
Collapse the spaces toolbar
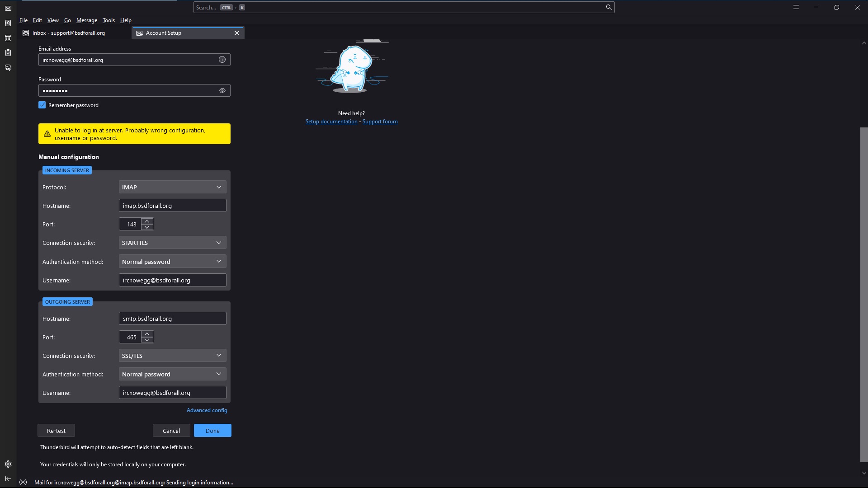(8, 479)
